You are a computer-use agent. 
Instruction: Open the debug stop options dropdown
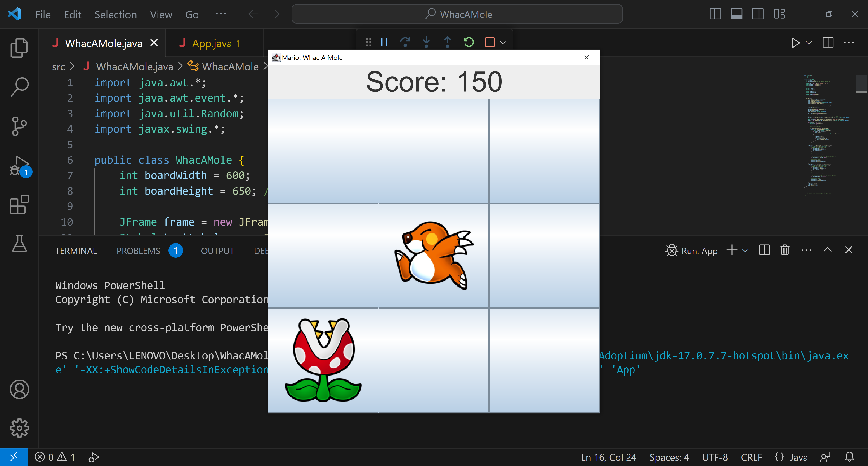[503, 43]
